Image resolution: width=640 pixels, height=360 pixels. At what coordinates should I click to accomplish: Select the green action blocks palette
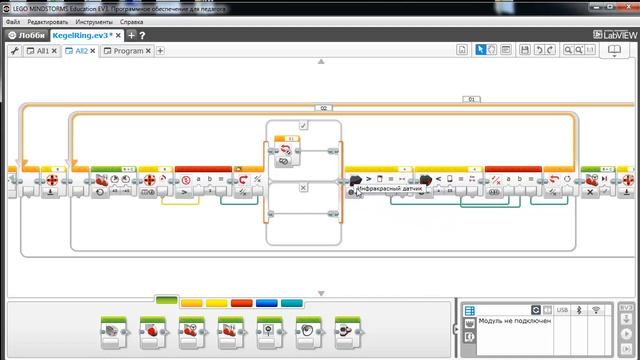167,300
